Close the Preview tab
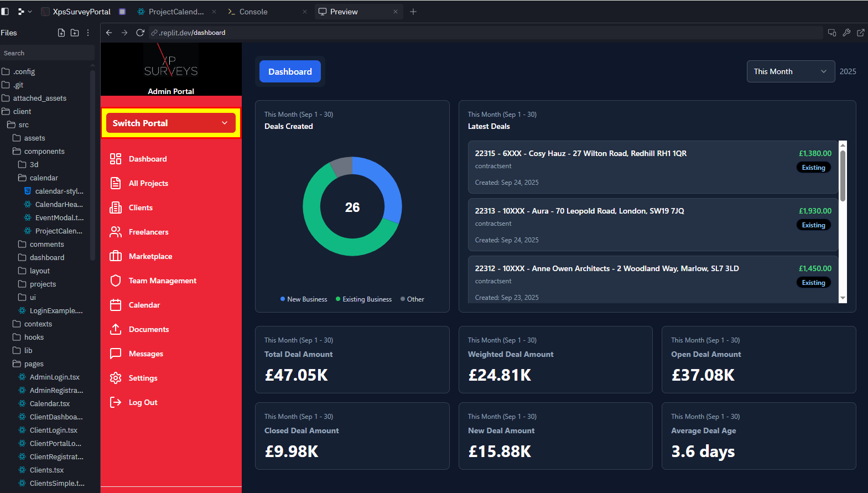 pos(396,12)
